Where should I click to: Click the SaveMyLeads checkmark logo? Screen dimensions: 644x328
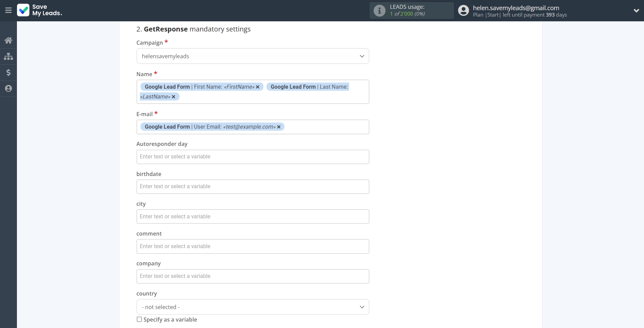click(x=23, y=10)
